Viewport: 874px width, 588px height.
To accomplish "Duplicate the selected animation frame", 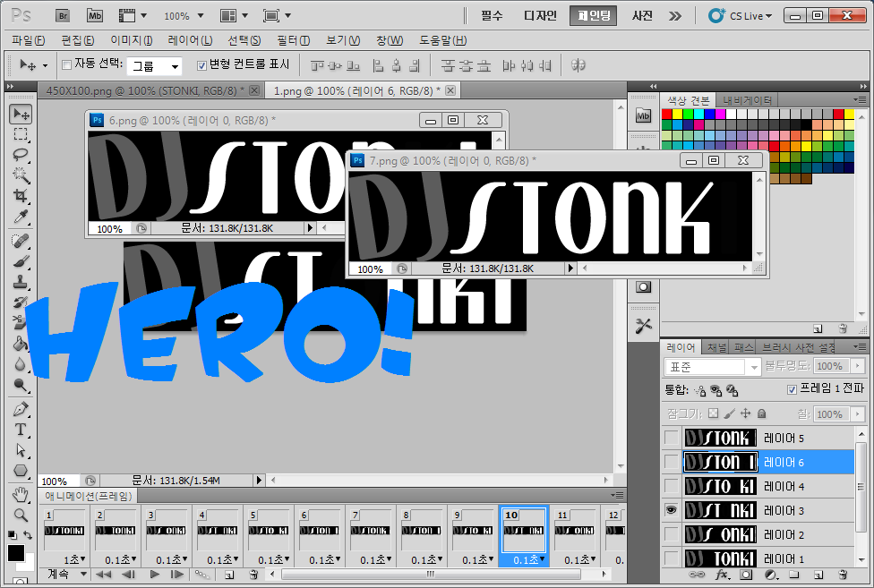I will pyautogui.click(x=229, y=574).
